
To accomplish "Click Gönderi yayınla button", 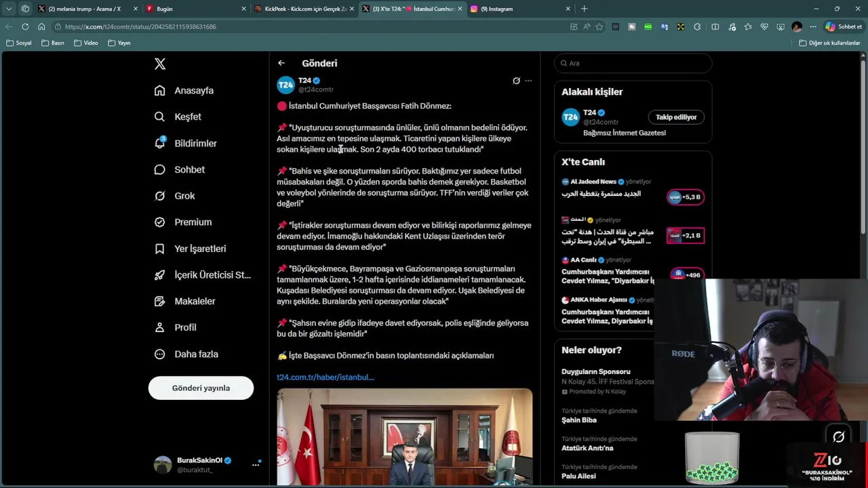I will pos(201,388).
